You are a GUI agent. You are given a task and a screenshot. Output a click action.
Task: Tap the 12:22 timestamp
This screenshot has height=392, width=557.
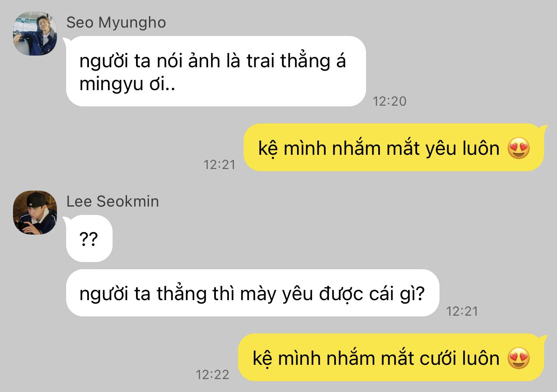pyautogui.click(x=212, y=374)
